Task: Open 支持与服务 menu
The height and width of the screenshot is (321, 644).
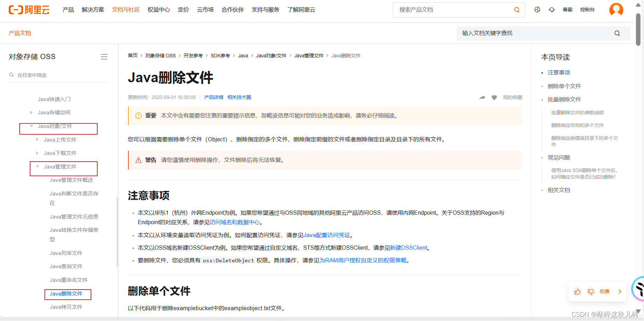Action: coord(266,10)
